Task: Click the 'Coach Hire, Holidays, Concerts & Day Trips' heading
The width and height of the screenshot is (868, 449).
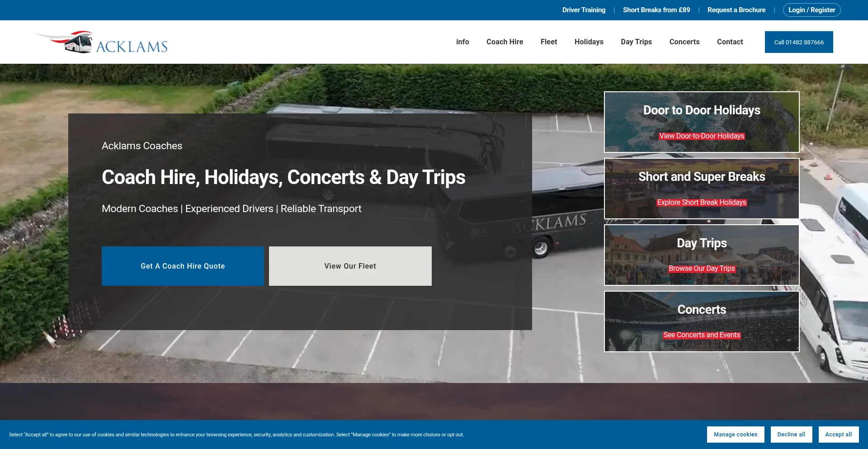Action: tap(283, 177)
